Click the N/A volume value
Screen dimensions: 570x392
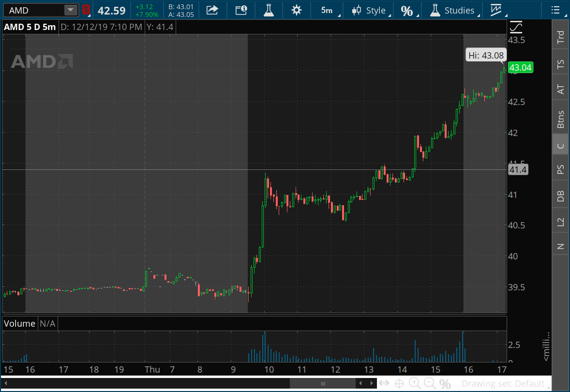[47, 323]
